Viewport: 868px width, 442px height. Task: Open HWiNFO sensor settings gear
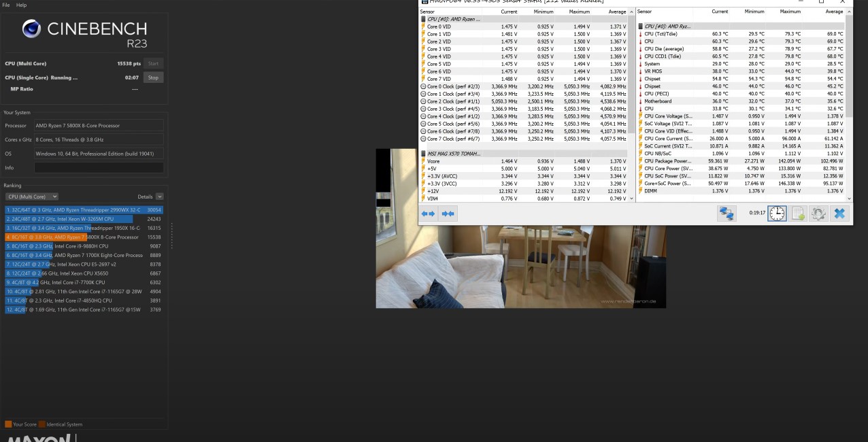(x=818, y=214)
